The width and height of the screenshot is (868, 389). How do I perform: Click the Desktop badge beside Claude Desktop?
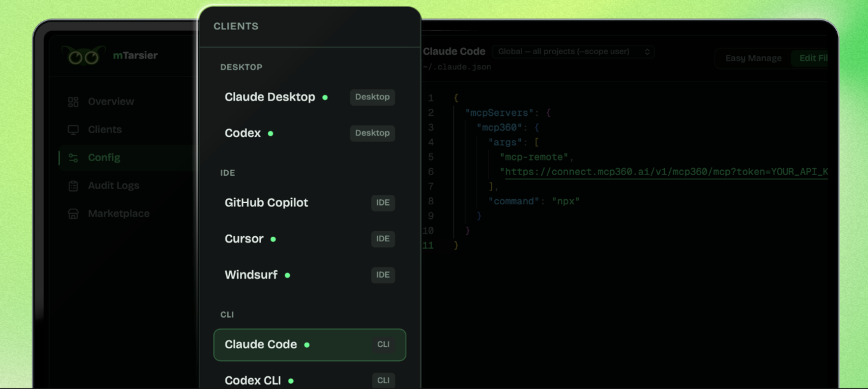click(373, 97)
